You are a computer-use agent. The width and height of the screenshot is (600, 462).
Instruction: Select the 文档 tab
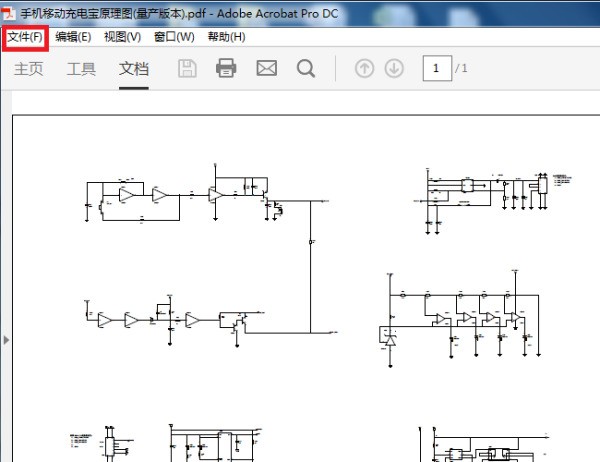[134, 69]
